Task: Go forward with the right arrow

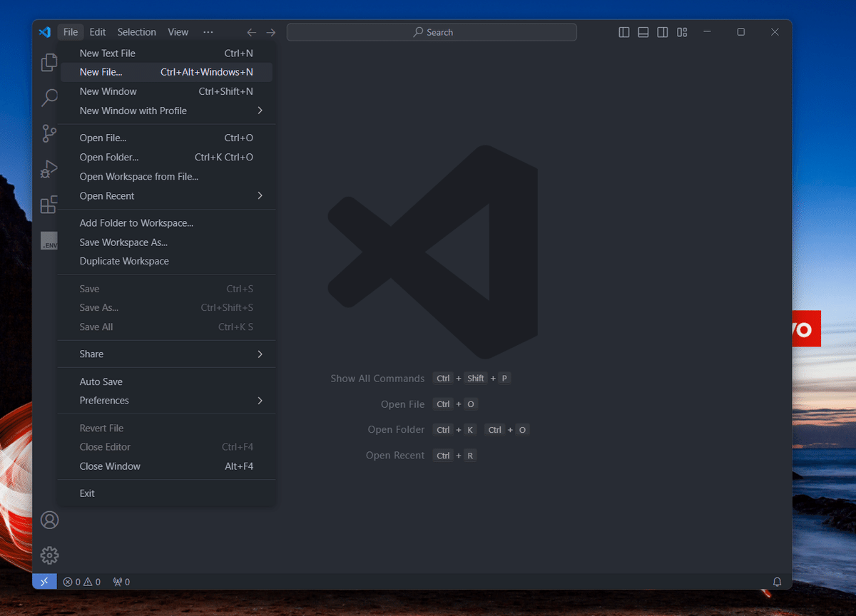Action: click(271, 32)
